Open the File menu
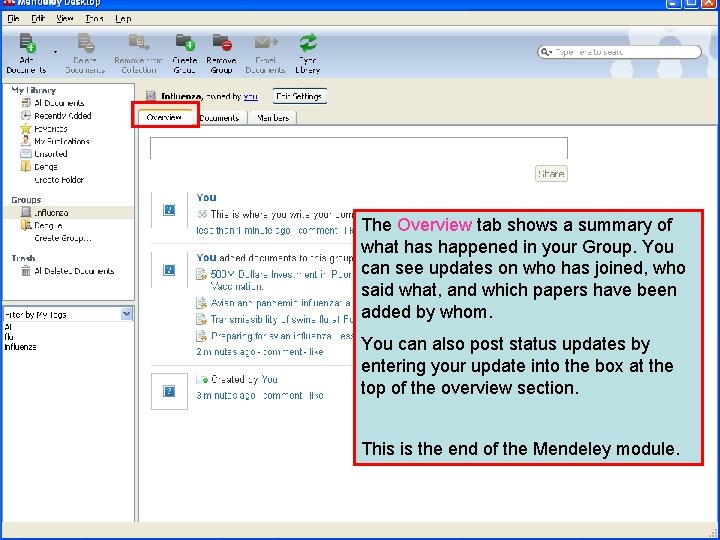The height and width of the screenshot is (540, 720). [13, 19]
